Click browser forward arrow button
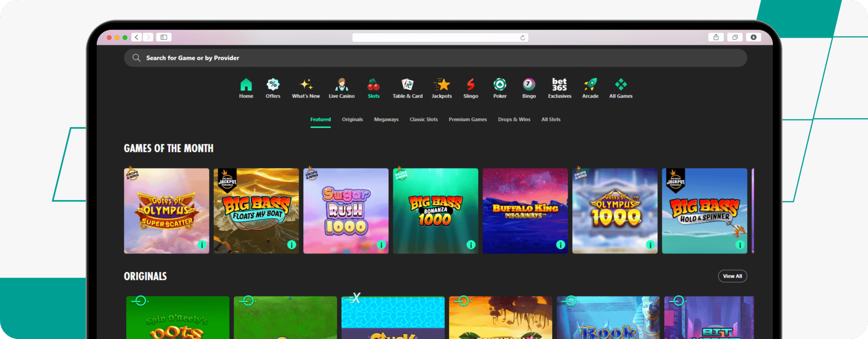The image size is (868, 339). [x=148, y=37]
